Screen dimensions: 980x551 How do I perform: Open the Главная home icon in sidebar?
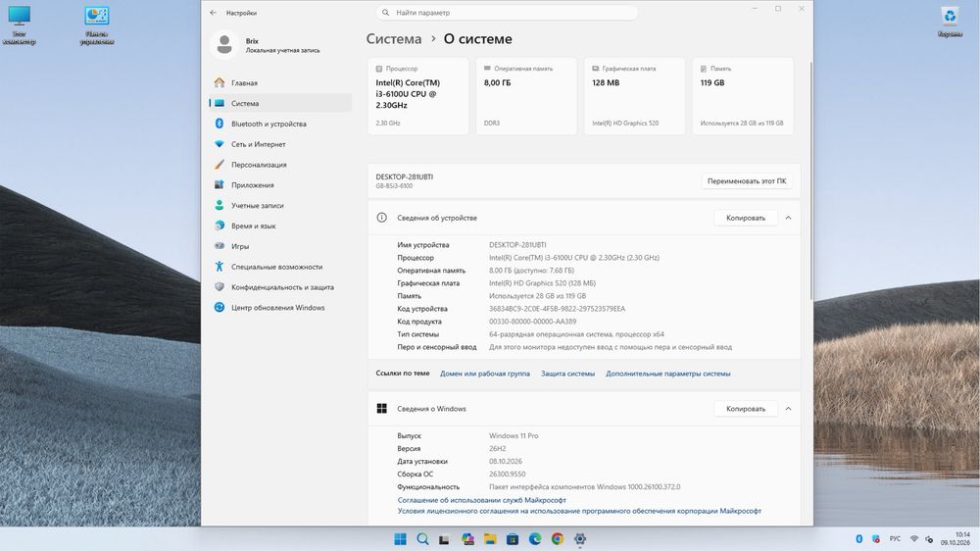[x=220, y=82]
